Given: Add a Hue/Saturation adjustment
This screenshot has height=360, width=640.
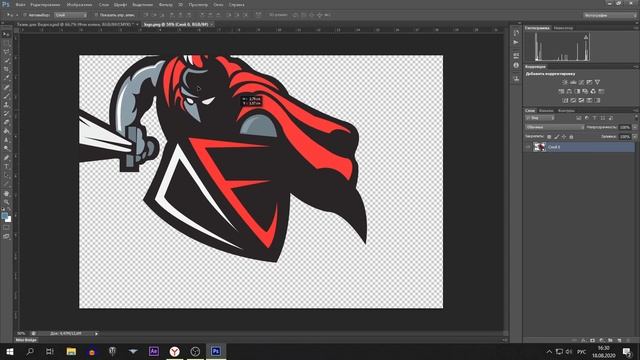Looking at the screenshot, I should pos(561,91).
